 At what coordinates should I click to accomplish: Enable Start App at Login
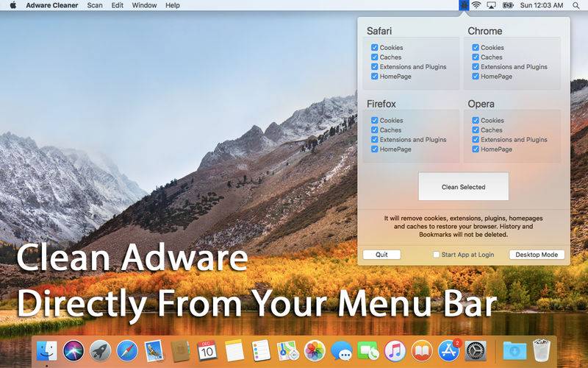tap(436, 255)
